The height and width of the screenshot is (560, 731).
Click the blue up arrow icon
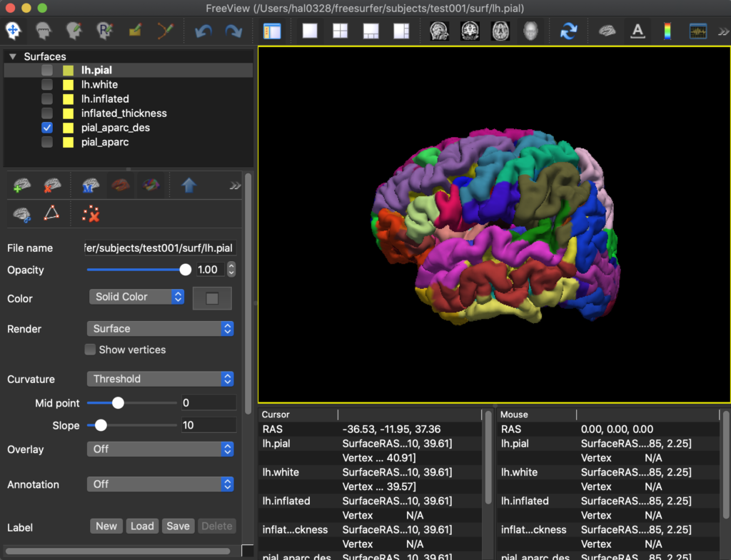[188, 186]
